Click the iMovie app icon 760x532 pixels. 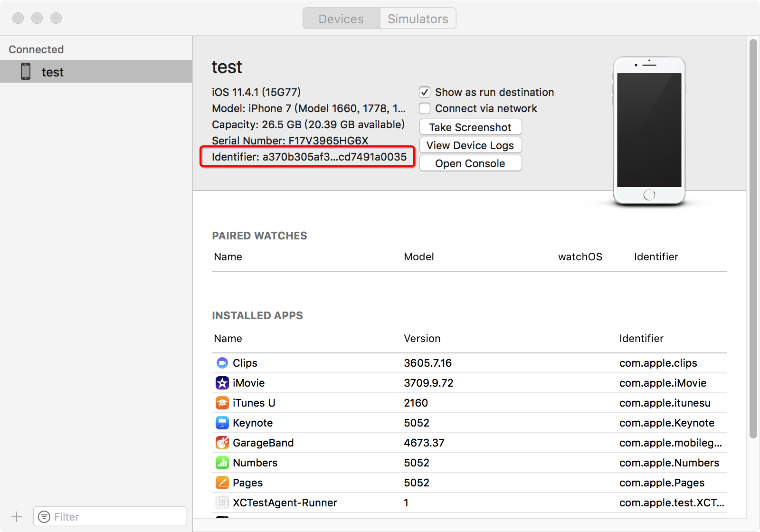(x=222, y=383)
